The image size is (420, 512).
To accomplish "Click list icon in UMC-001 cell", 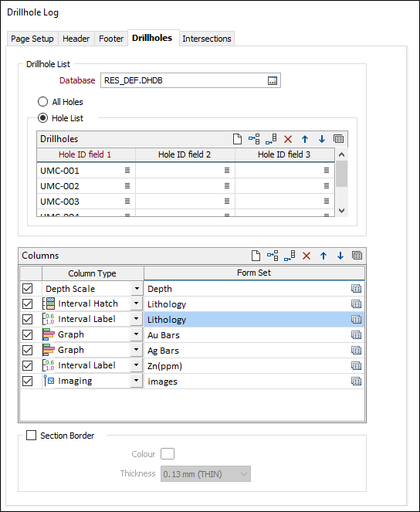I will tap(127, 171).
